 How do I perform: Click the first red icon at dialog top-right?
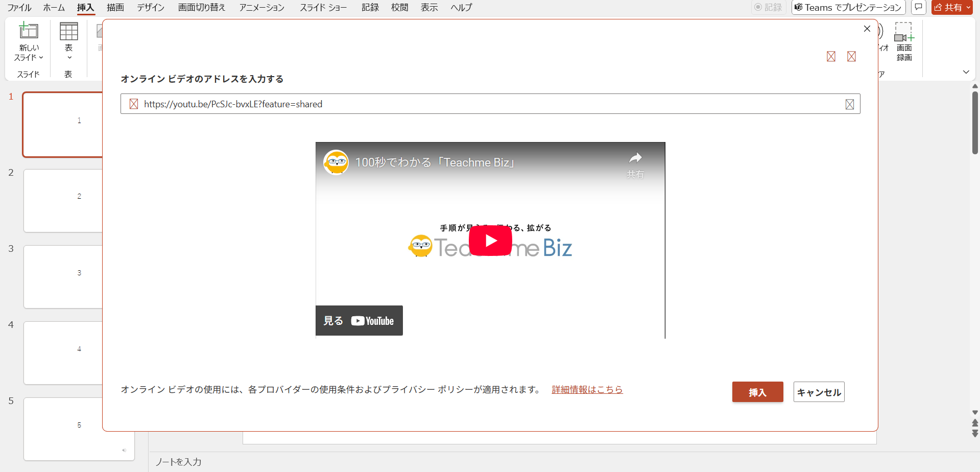(x=831, y=56)
